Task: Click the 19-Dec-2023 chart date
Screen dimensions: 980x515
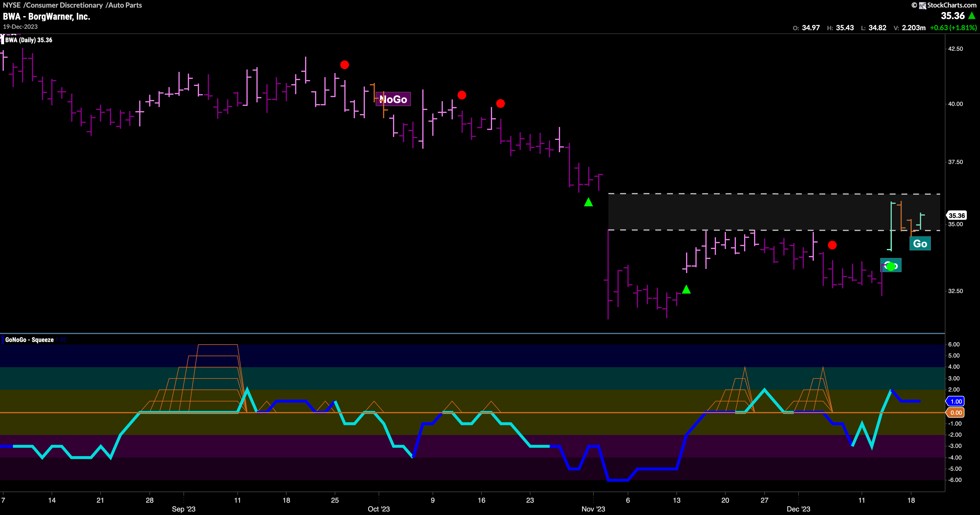Action: click(20, 27)
